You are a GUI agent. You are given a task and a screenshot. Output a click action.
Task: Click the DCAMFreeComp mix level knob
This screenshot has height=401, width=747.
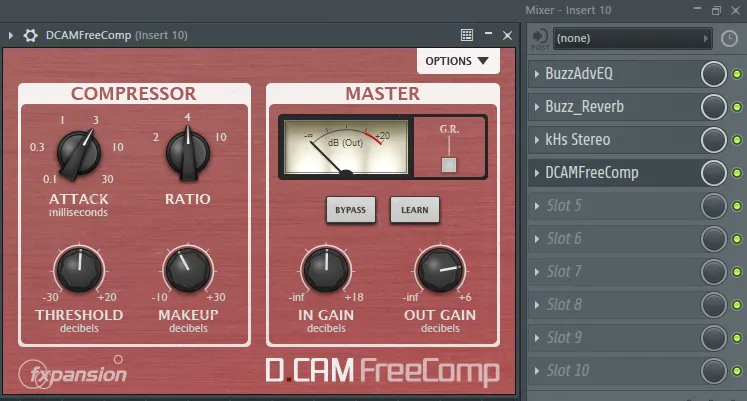point(713,173)
